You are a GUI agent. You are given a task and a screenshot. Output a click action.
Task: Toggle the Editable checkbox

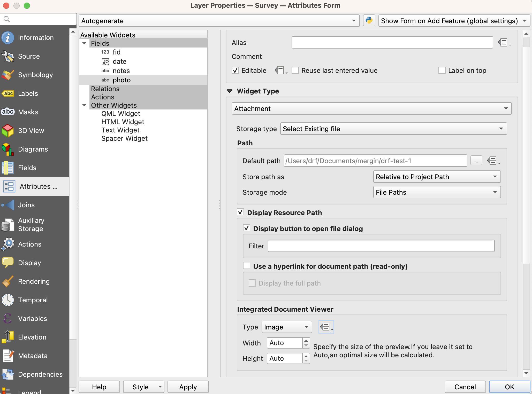[235, 70]
